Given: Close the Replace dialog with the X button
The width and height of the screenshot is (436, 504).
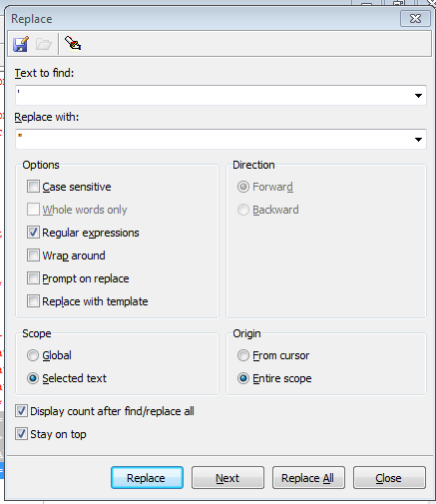Looking at the screenshot, I should coord(415,19).
